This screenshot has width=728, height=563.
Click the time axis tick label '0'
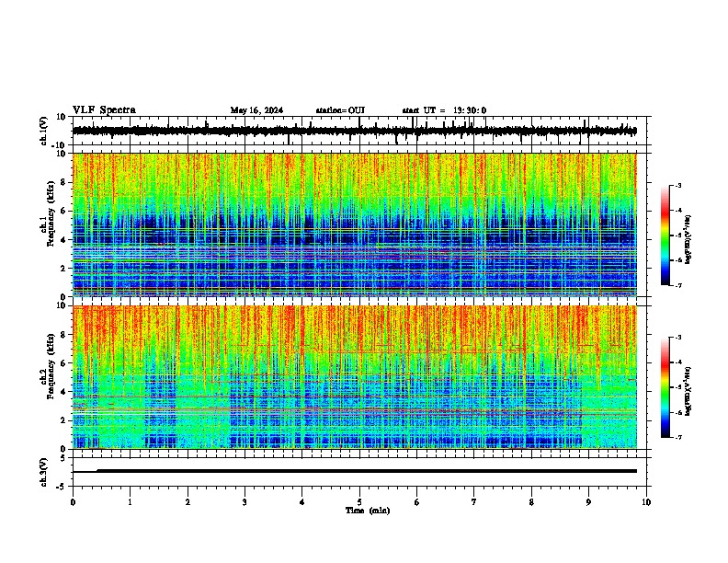coord(73,502)
